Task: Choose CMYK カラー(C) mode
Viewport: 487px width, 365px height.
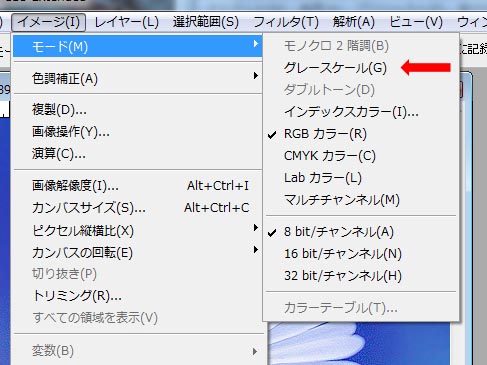Action: pos(361,156)
